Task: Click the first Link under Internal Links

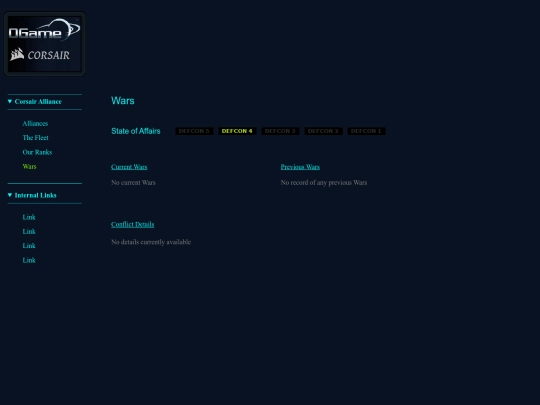Action: 29,217
